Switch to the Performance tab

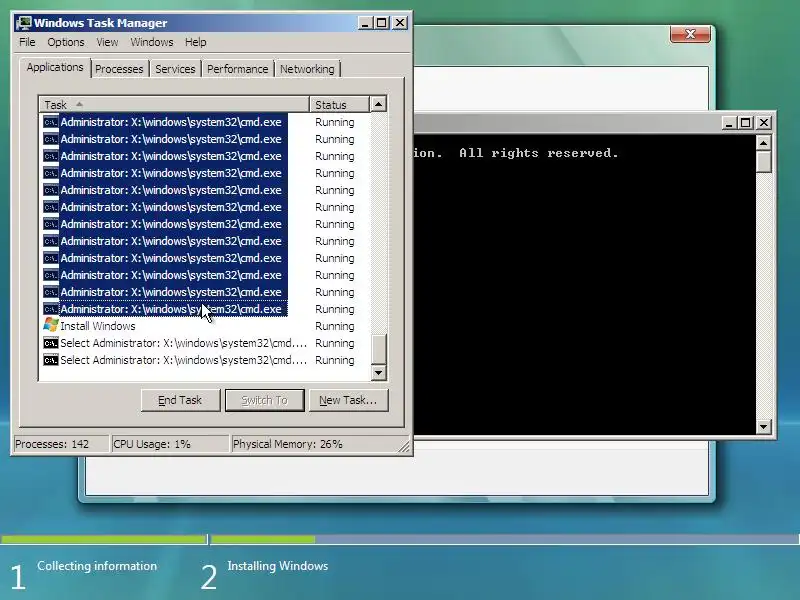point(237,69)
